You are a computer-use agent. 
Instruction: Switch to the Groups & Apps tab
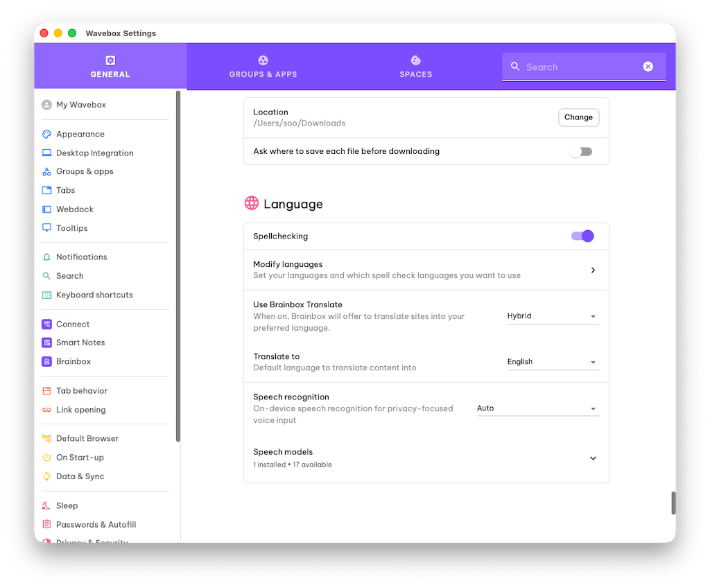point(263,67)
